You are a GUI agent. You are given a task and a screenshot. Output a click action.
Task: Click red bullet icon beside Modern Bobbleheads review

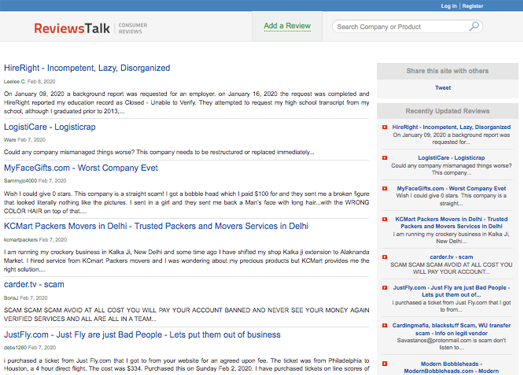[385, 364]
